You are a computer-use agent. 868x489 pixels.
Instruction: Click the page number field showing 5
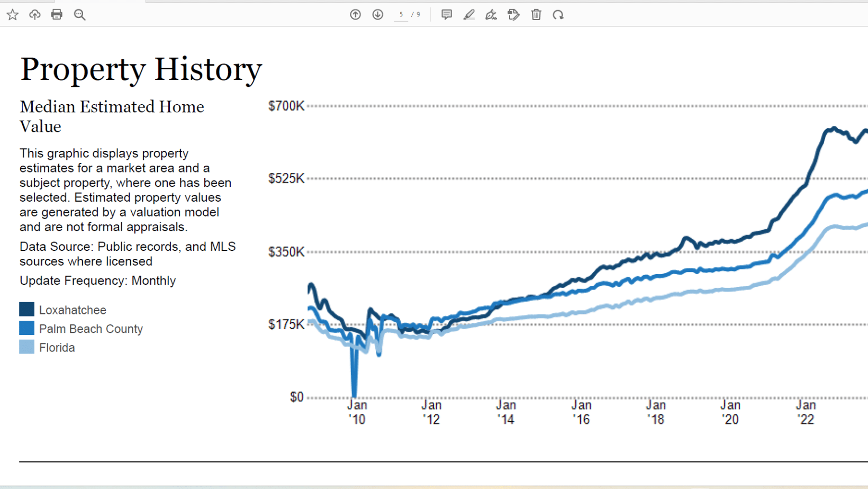401,15
